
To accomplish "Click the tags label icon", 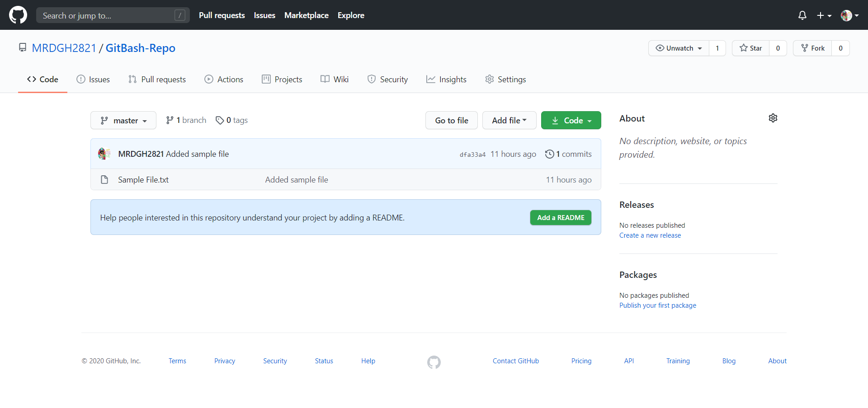I will 220,120.
